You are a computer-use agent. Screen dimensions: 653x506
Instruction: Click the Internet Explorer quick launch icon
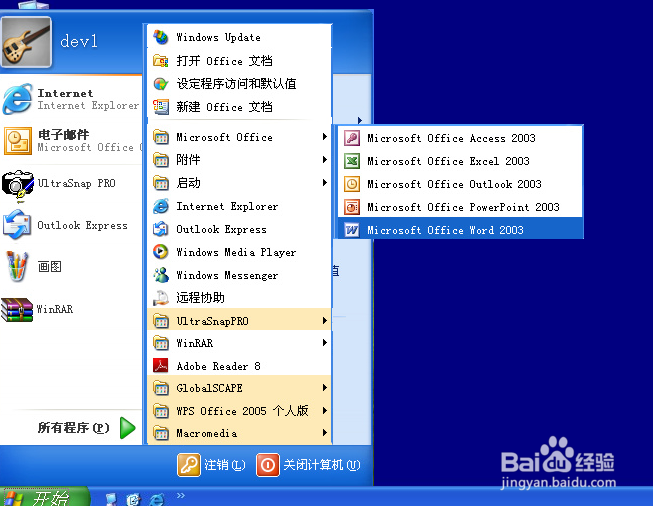[157, 499]
